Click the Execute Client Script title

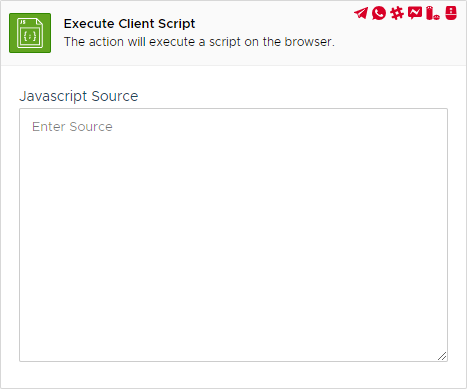(129, 24)
